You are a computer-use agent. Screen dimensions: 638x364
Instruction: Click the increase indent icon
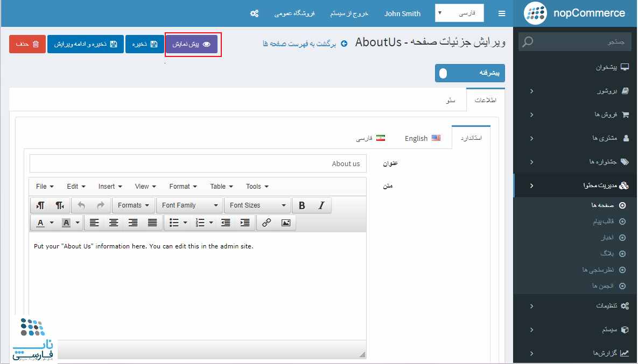click(x=245, y=223)
